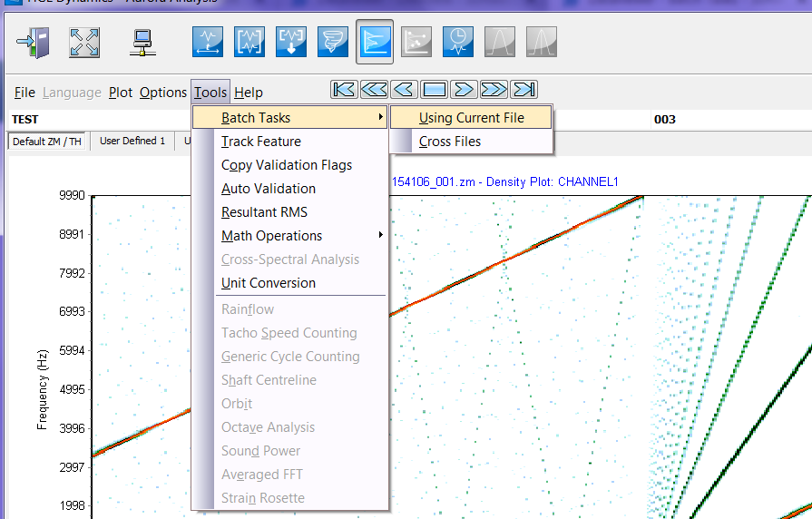Screen dimensions: 812x519
Task: Select the tornado waterfall plot icon
Action: click(332, 42)
